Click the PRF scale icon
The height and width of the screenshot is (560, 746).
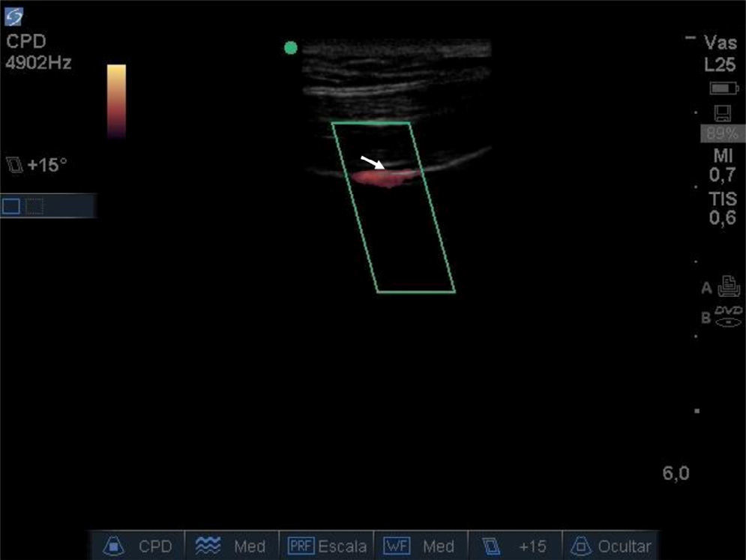[301, 546]
